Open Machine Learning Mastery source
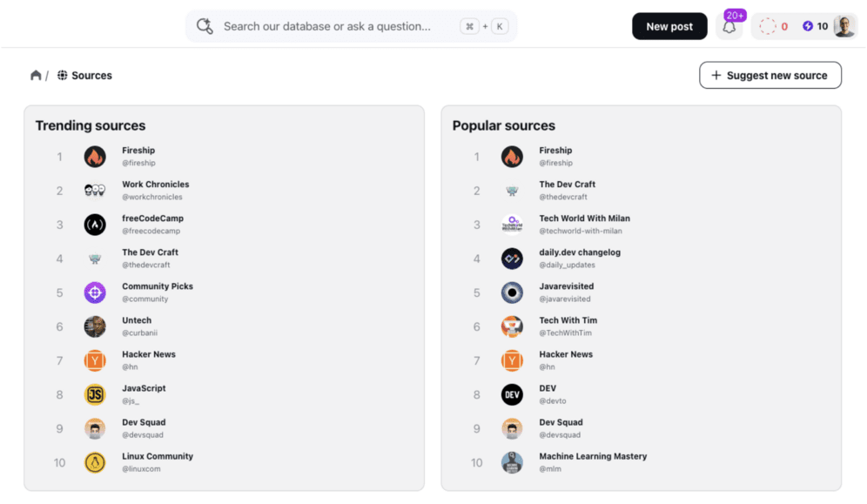Screen dimensions: 867x504 point(593,456)
